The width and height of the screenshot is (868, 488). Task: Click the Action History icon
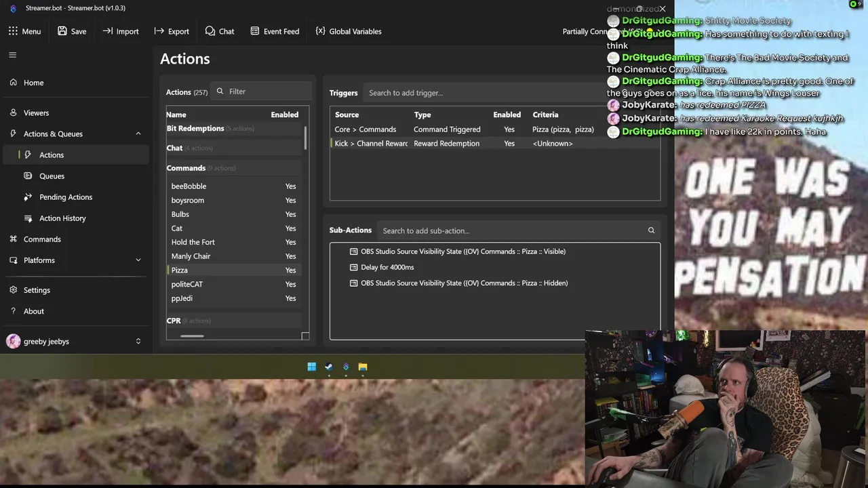(x=28, y=218)
